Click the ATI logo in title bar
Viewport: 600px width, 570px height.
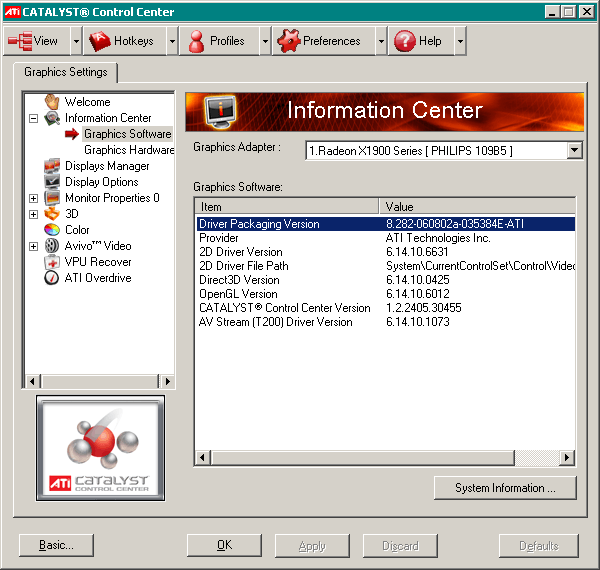(x=12, y=12)
